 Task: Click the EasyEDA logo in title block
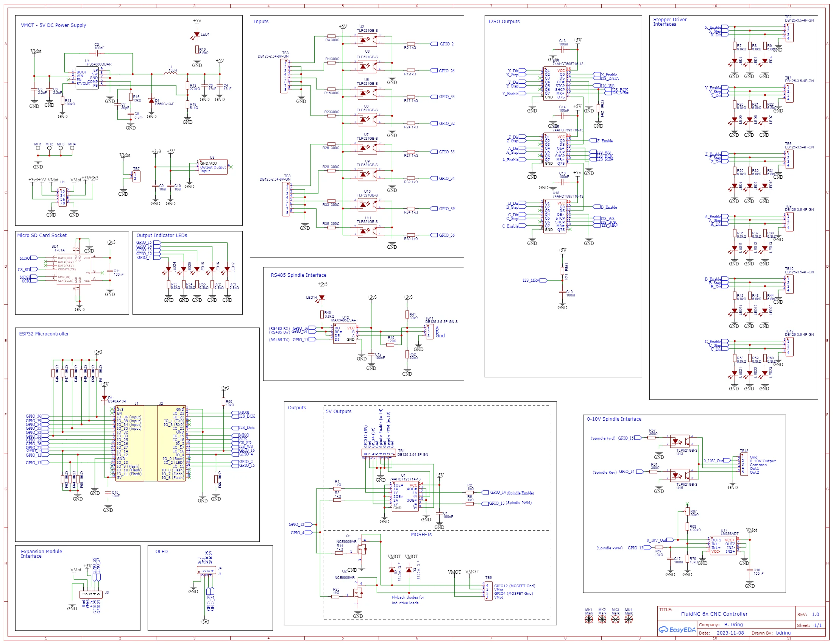point(678,630)
